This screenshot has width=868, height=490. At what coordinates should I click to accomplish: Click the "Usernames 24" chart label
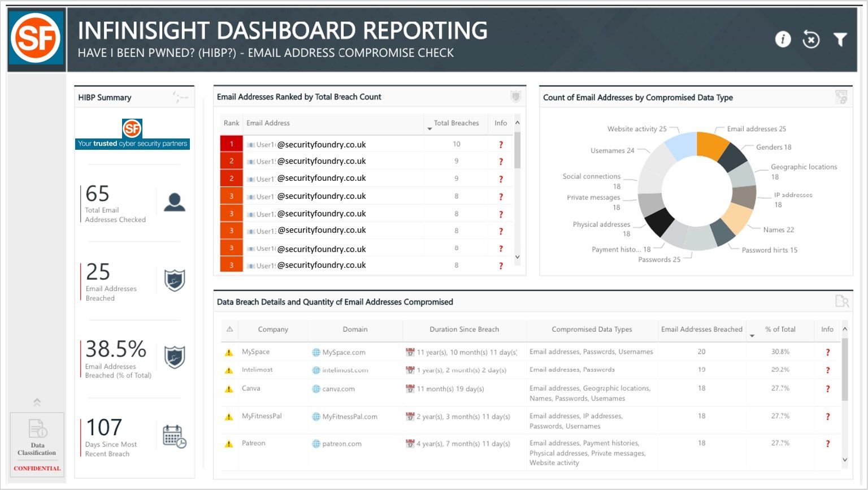point(613,151)
